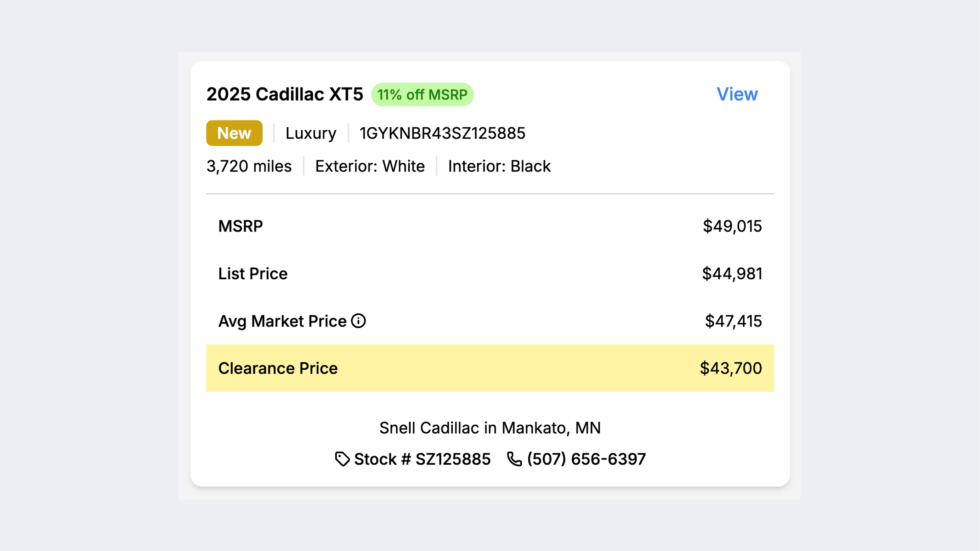Click Stock # SZ125885 text

coord(422,459)
